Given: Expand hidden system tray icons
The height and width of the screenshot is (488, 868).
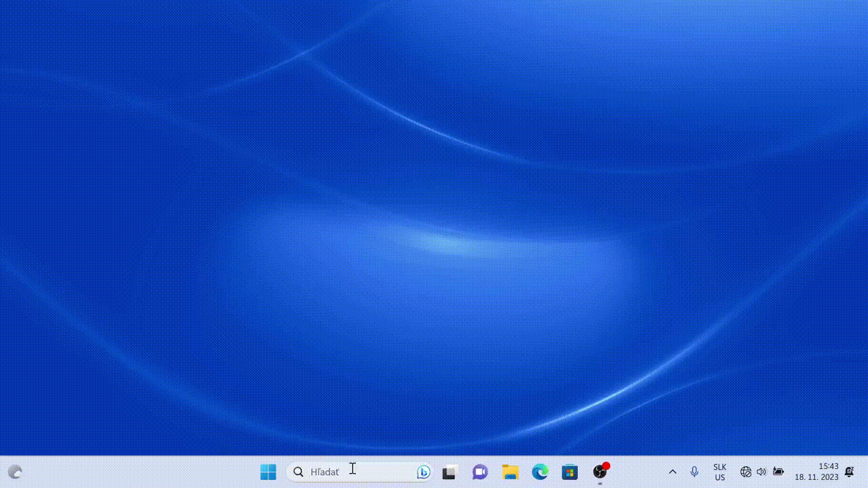Looking at the screenshot, I should click(x=673, y=472).
